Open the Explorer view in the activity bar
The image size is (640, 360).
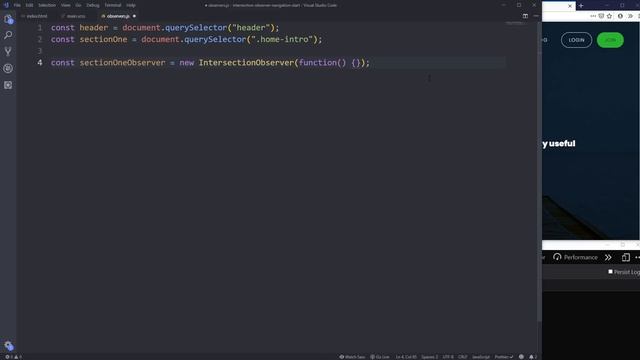click(8, 19)
